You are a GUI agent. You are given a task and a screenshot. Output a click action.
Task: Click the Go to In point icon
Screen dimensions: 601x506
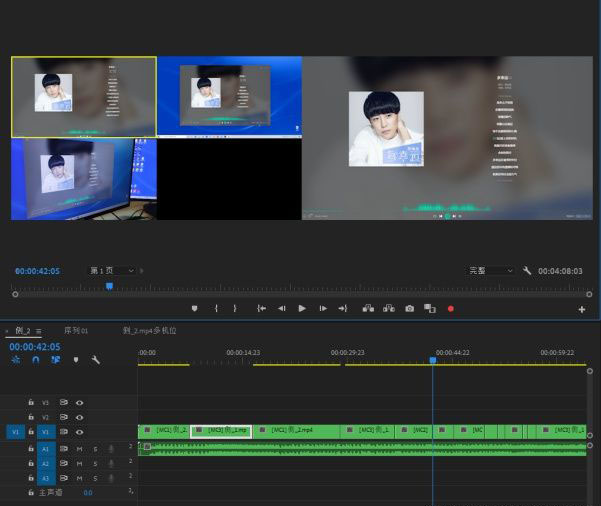tap(261, 309)
